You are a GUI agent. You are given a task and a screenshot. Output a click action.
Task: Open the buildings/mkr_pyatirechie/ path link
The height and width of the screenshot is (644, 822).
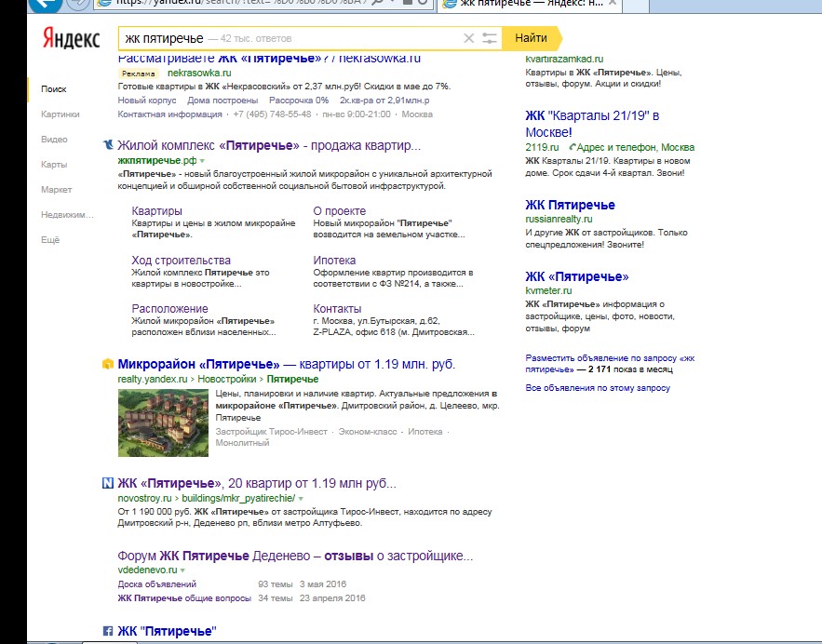238,498
